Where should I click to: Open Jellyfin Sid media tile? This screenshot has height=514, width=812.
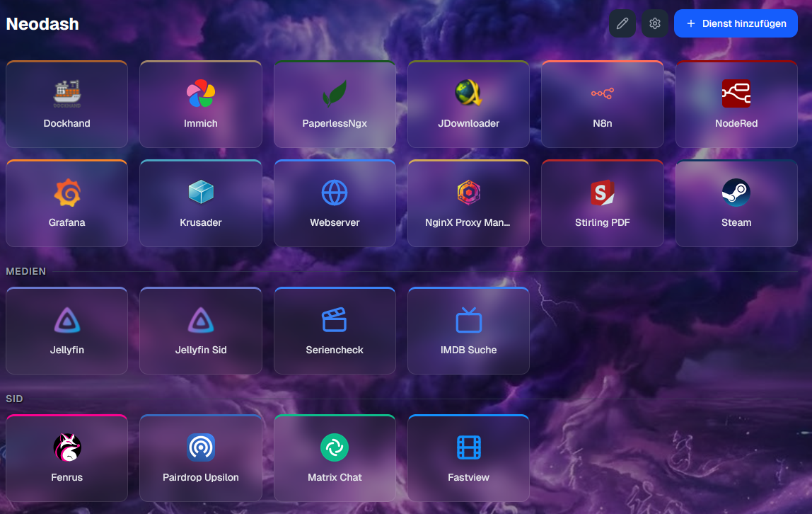pos(201,331)
